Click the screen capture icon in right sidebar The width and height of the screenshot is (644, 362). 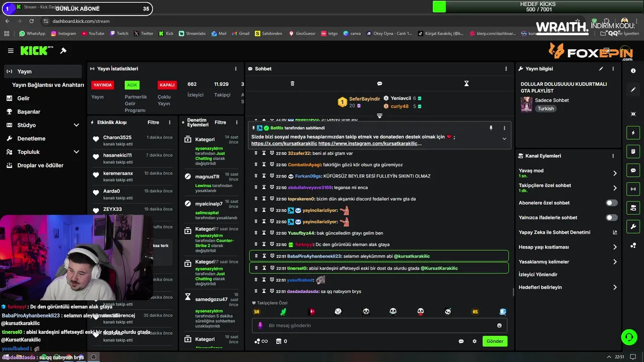(633, 114)
